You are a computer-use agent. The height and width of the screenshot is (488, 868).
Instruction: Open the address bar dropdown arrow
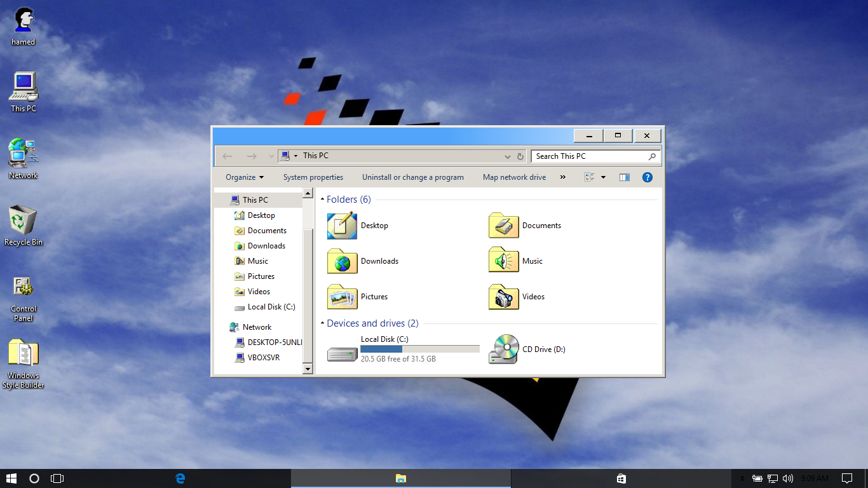tap(507, 156)
